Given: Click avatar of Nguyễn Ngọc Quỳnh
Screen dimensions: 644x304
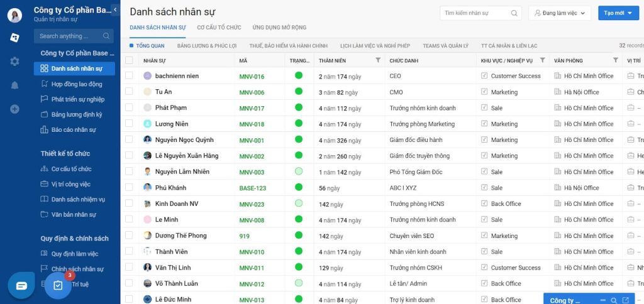Looking at the screenshot, I should coord(147,140).
